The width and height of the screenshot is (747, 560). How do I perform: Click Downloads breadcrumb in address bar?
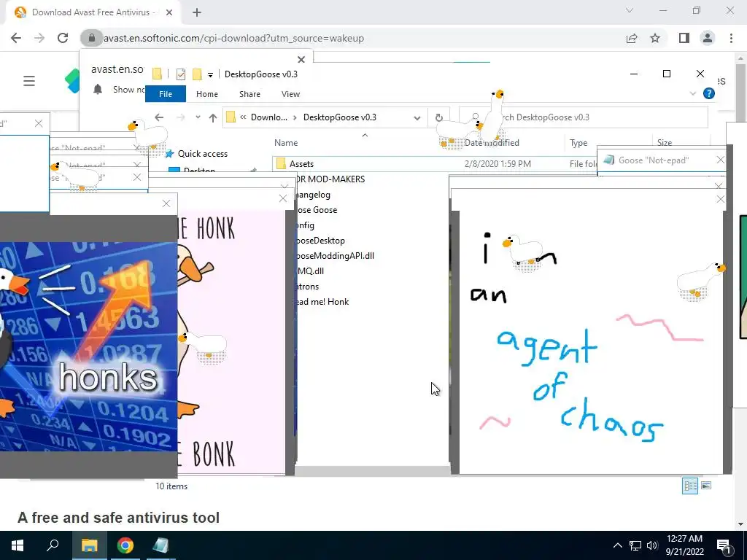tap(269, 117)
